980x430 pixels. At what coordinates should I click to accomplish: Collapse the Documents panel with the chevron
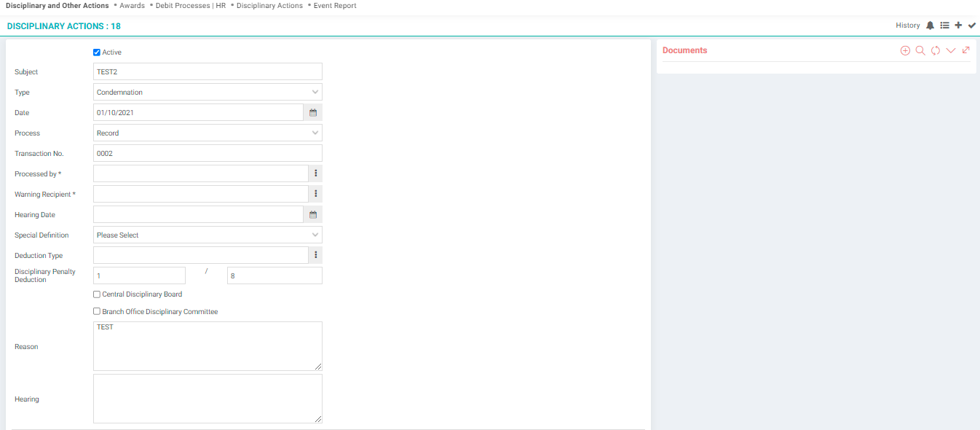pyautogui.click(x=951, y=50)
